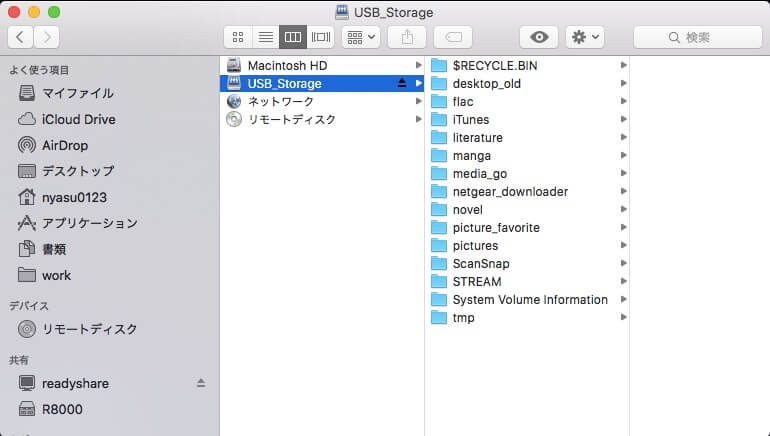Open the item arrangement dropdown
This screenshot has height=436, width=770.
(x=361, y=37)
